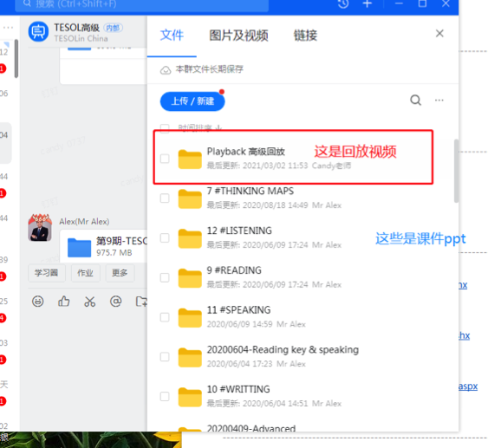Search files with the magnifier icon
The image size is (488, 448).
415,101
